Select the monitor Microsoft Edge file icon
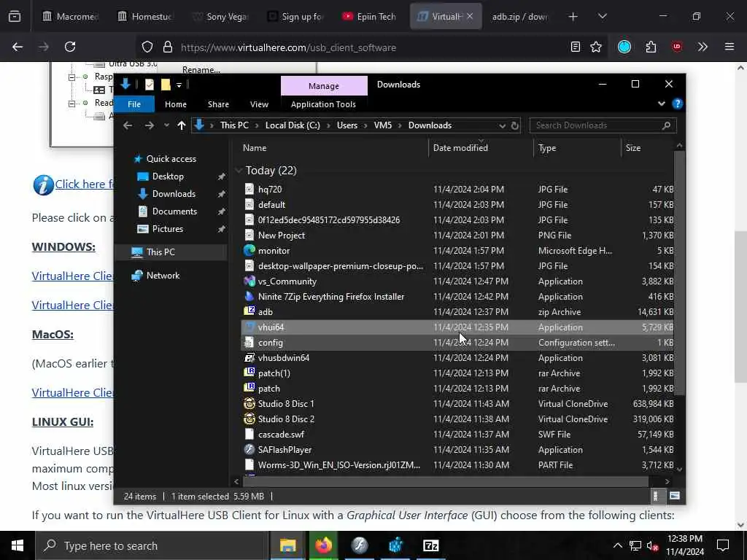Viewport: 747px width, 560px height. [249, 251]
